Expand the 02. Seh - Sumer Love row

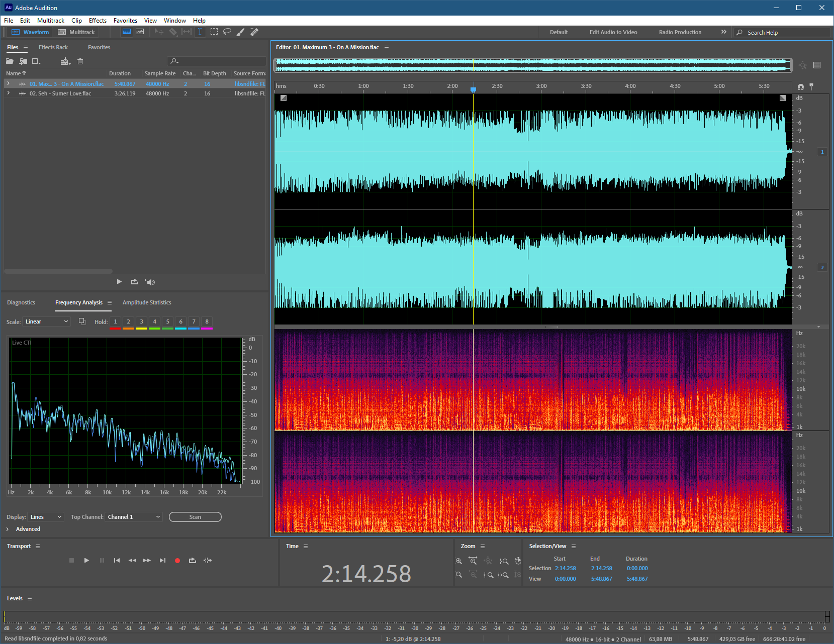coord(8,93)
